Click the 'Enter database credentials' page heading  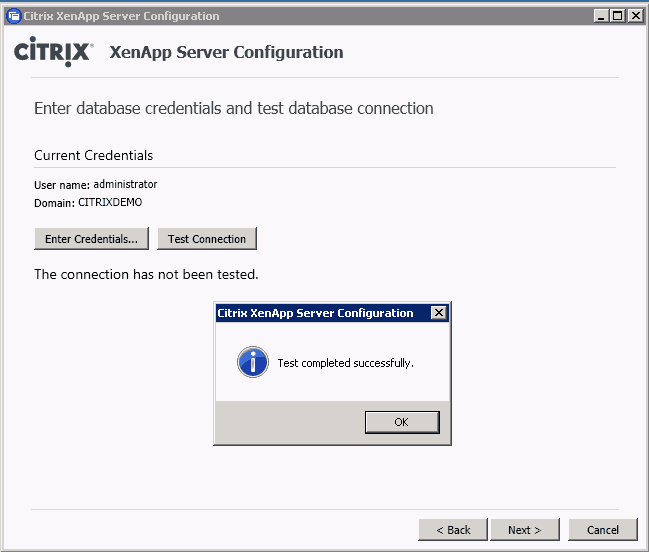pyautogui.click(x=234, y=108)
